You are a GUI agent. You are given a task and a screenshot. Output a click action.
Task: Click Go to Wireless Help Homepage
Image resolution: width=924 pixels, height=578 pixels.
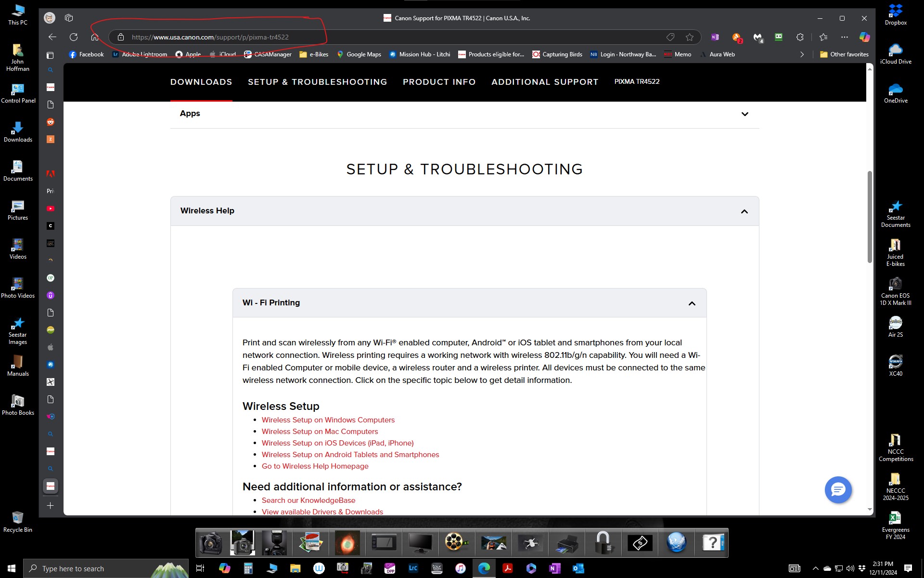point(314,466)
